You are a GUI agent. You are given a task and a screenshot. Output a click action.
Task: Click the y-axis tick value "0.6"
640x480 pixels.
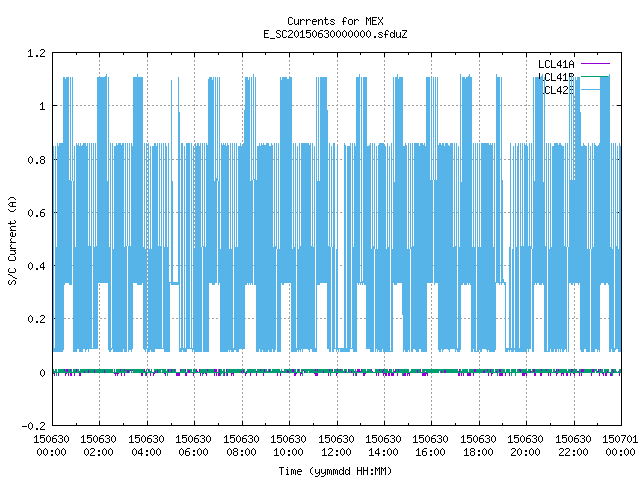tap(36, 213)
